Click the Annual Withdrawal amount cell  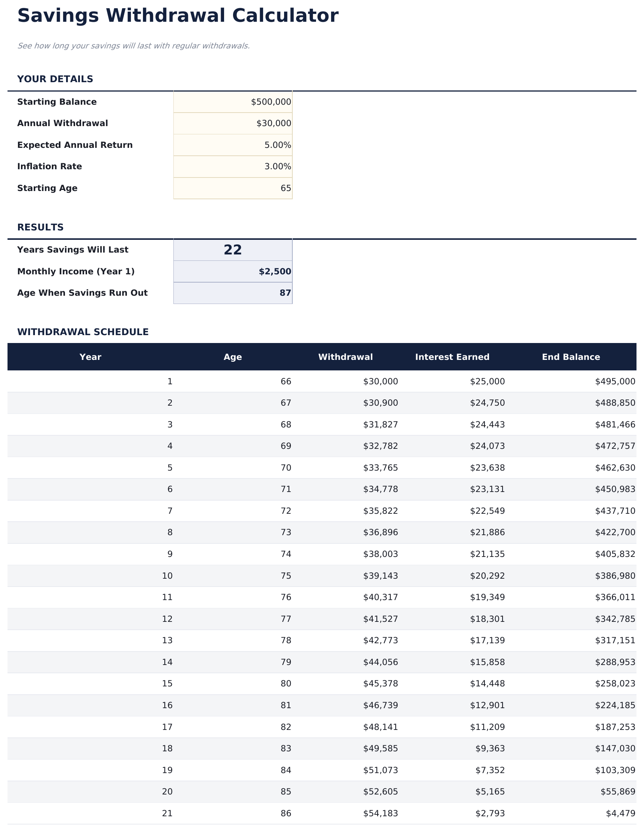point(233,123)
